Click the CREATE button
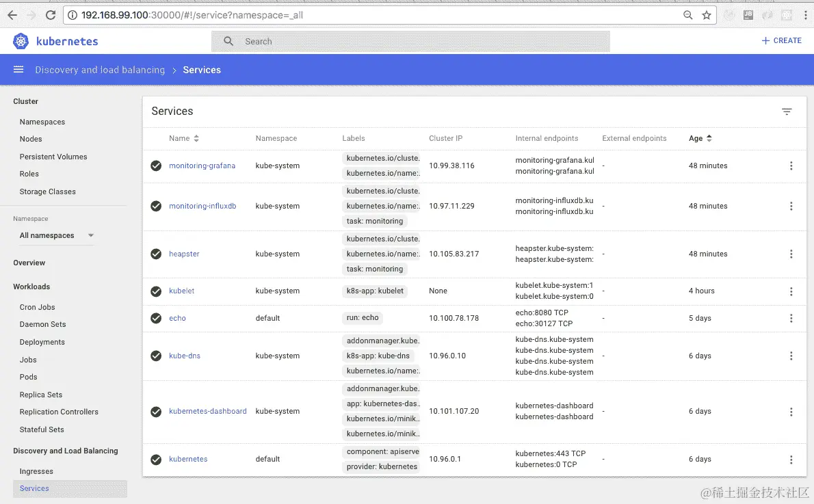 coord(781,40)
